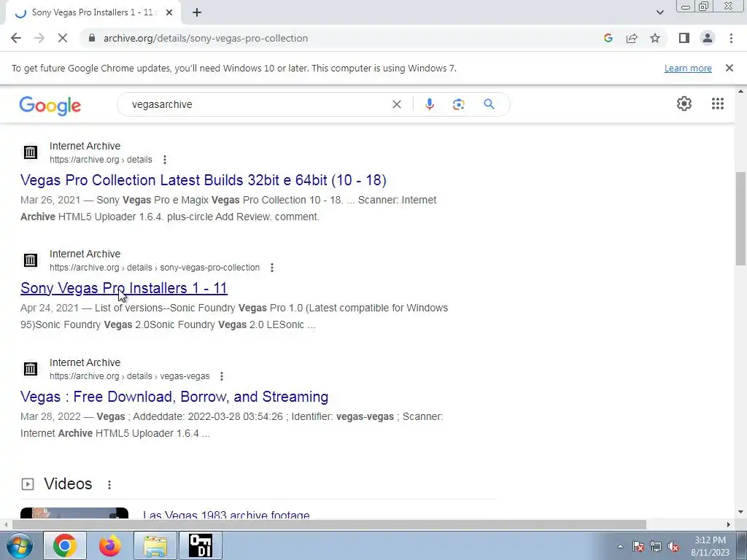
Task: Open Las Vegas 1983 archive footage video
Action: pos(226,515)
